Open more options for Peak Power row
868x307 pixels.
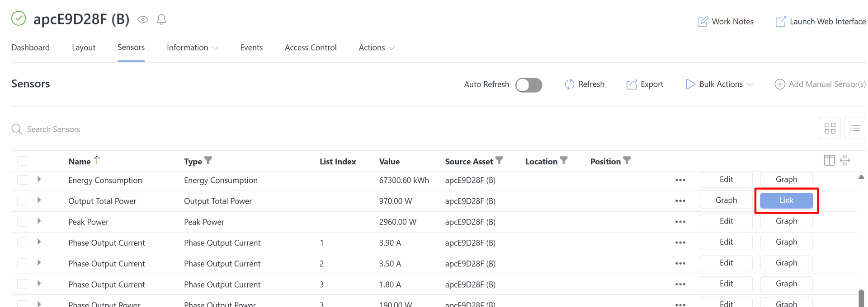coord(680,222)
